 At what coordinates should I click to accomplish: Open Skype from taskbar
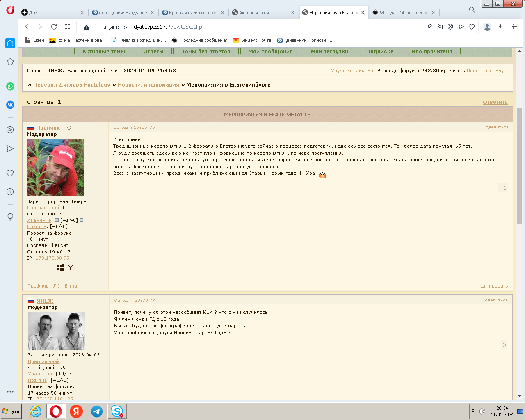point(117,411)
